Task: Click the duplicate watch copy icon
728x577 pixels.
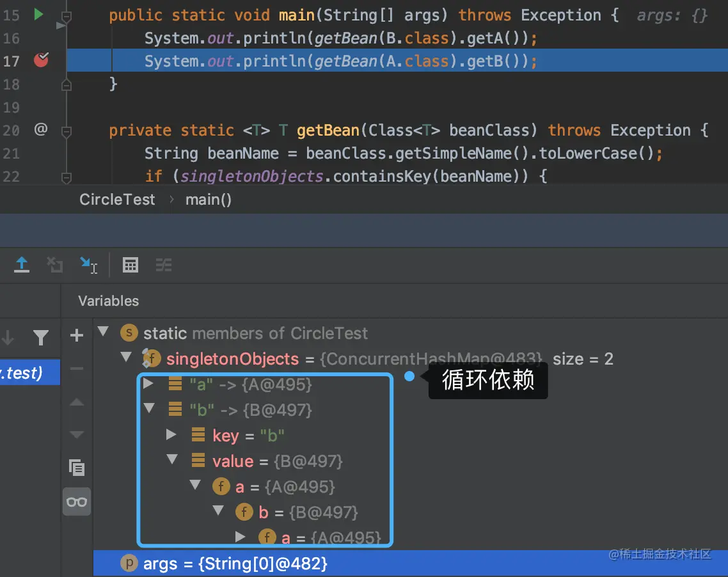Action: pos(77,468)
